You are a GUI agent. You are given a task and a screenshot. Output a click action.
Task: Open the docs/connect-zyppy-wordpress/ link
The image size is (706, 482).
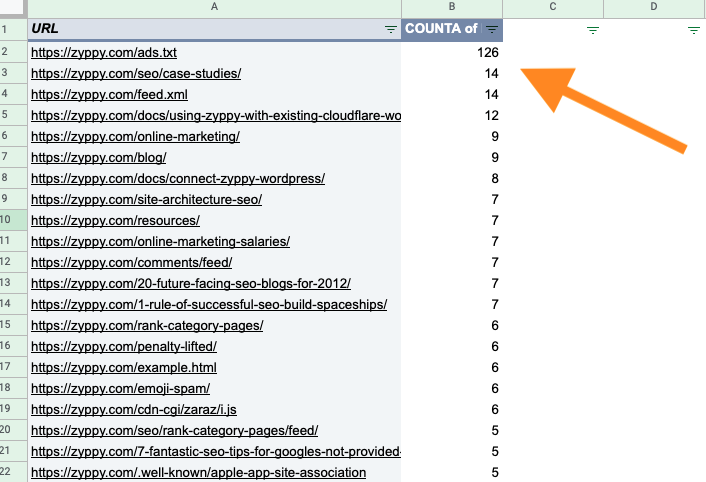tap(178, 179)
